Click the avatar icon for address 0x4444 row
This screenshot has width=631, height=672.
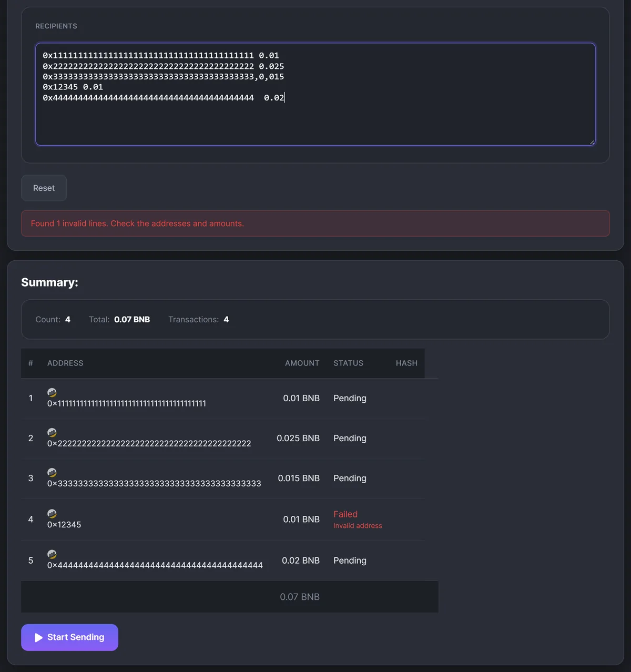pos(52,554)
